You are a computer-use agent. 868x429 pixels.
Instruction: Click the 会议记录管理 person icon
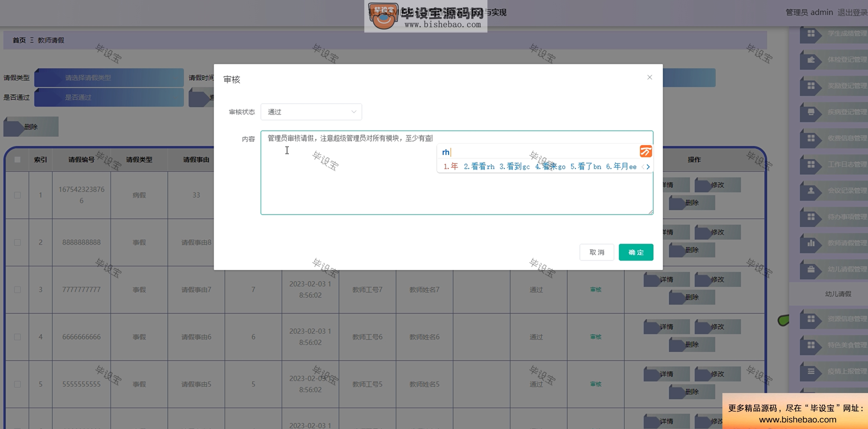[x=811, y=190]
